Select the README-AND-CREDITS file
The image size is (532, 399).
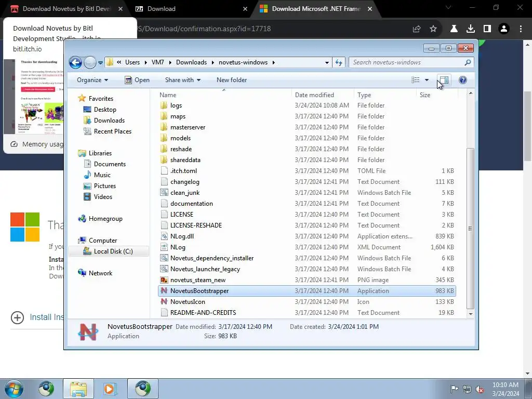coord(203,312)
